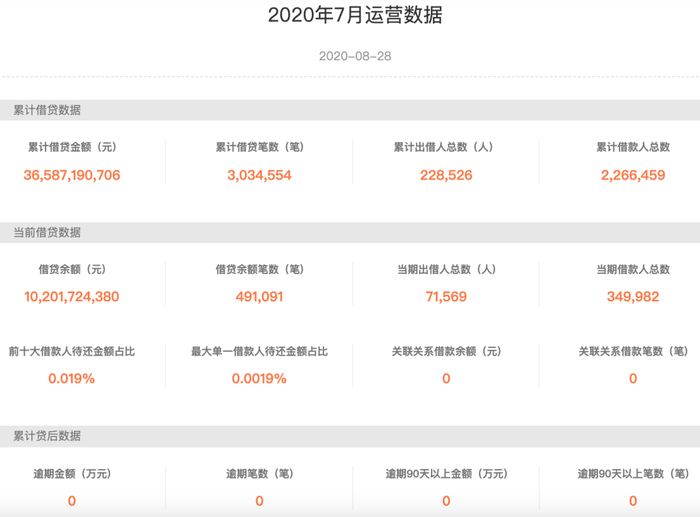Select the 借贷余额 value 10,201,724,380
Screen dimensions: 700x517
click(x=72, y=297)
